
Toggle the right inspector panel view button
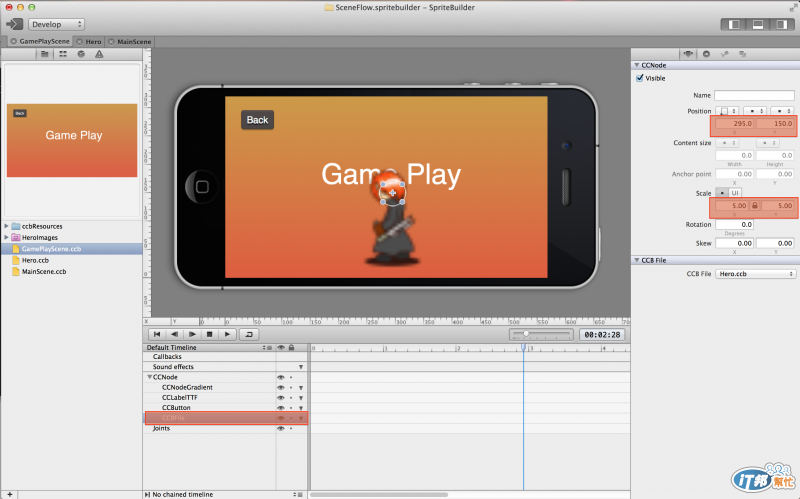click(x=781, y=24)
